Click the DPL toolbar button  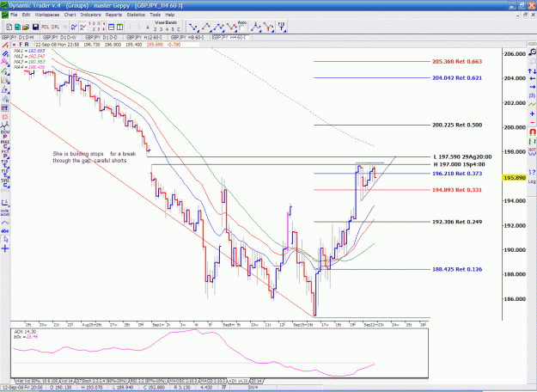pos(55,27)
